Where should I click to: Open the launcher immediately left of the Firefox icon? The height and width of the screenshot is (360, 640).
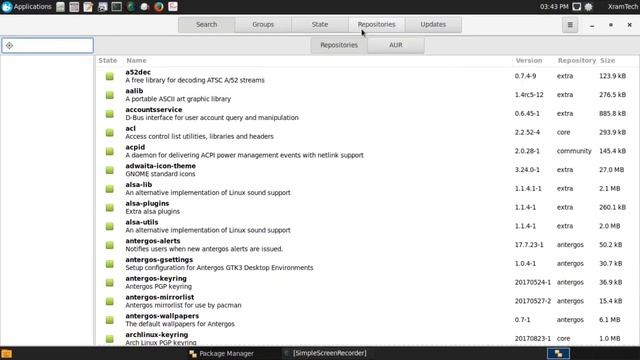[144, 7]
